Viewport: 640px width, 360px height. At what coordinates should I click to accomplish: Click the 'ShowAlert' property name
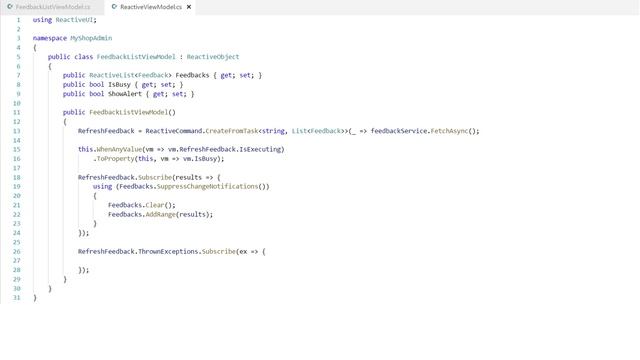pos(125,94)
